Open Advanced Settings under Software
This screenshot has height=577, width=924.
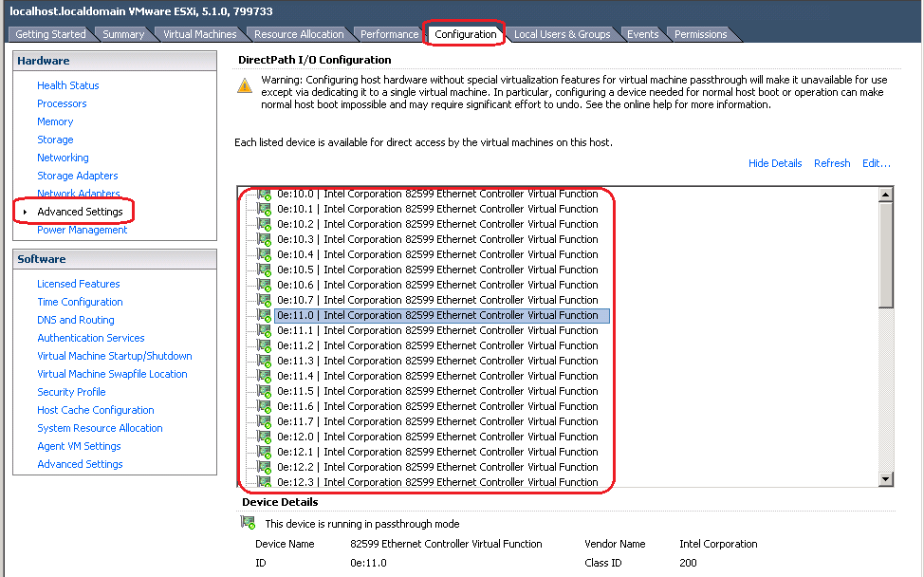pyautogui.click(x=80, y=464)
